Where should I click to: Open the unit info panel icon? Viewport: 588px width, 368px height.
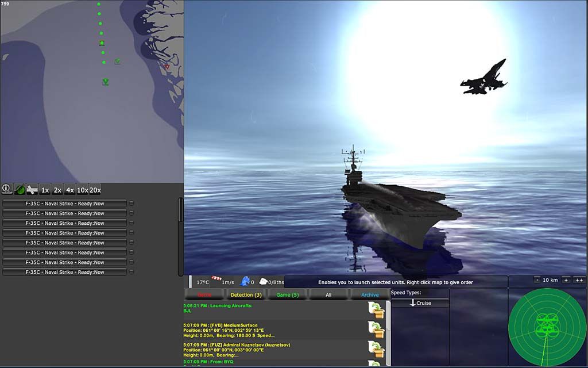click(6, 189)
